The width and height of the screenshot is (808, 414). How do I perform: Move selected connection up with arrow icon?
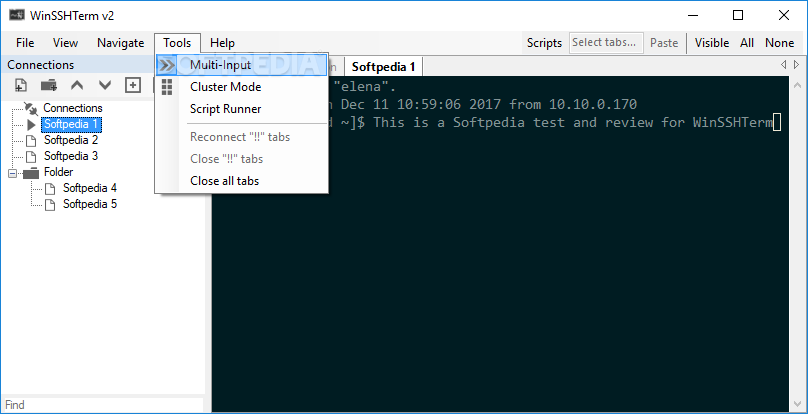[x=77, y=85]
